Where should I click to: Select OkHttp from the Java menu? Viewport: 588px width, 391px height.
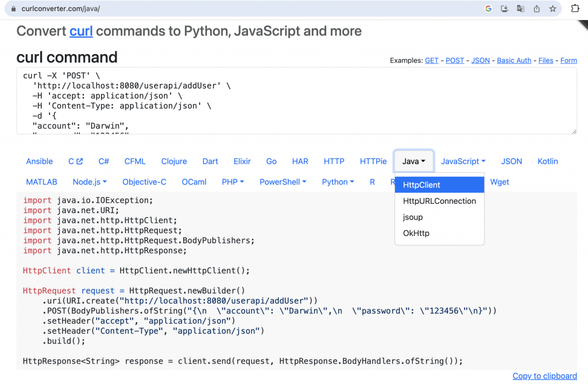pyautogui.click(x=416, y=233)
